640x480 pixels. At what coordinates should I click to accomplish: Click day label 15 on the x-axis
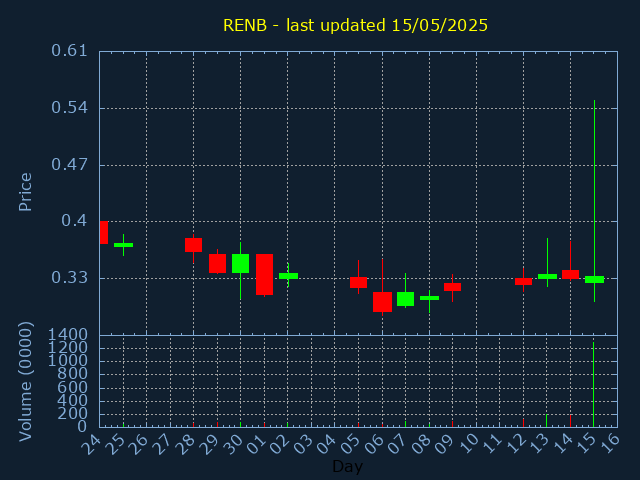585,444
